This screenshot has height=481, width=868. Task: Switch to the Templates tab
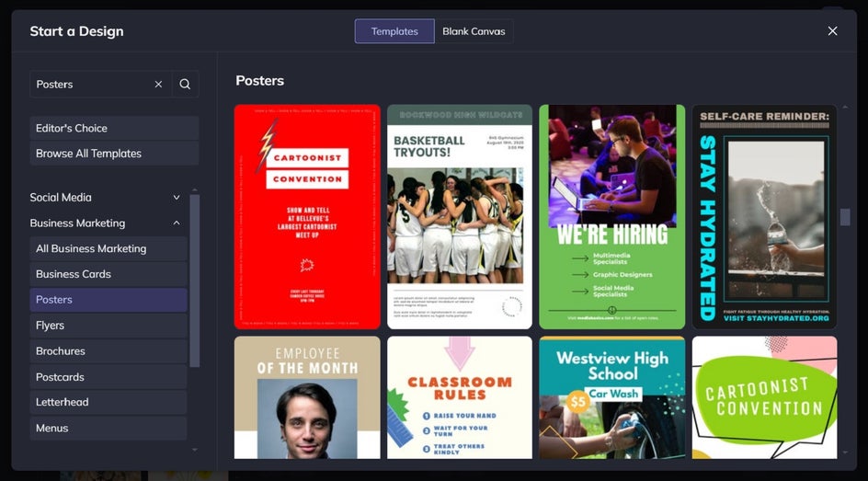394,31
